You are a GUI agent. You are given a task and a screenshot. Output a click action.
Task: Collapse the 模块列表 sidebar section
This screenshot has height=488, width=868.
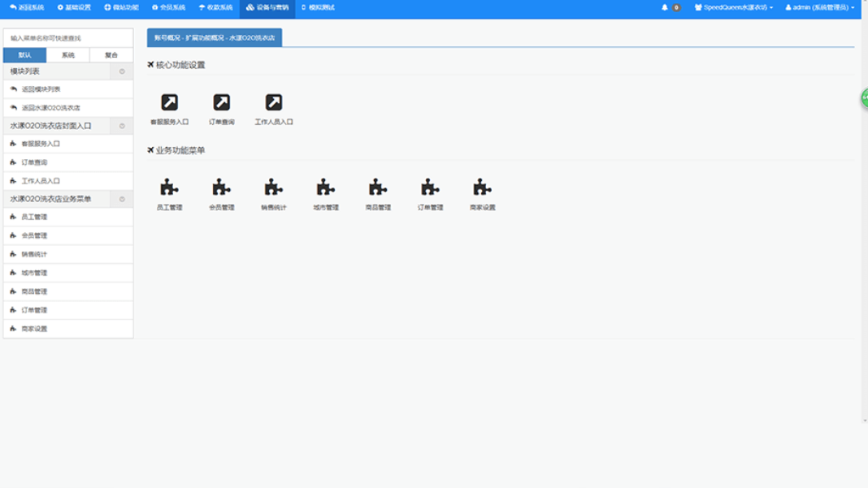tap(122, 71)
